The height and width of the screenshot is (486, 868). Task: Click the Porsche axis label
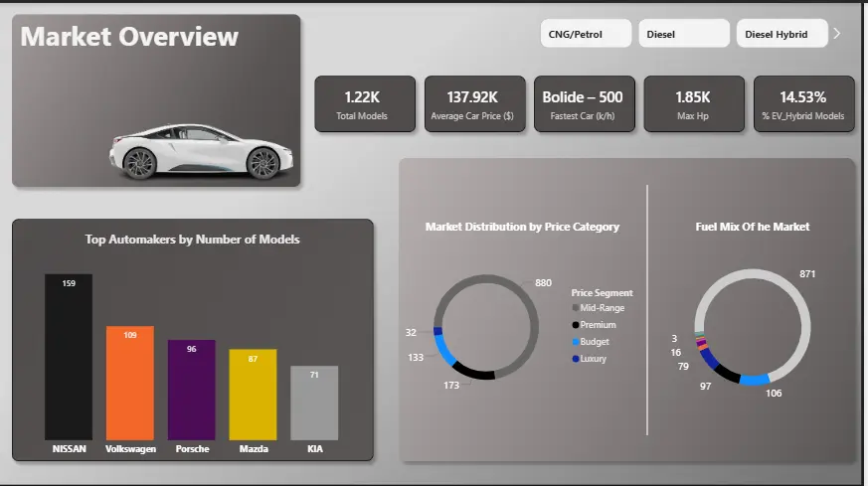(192, 449)
